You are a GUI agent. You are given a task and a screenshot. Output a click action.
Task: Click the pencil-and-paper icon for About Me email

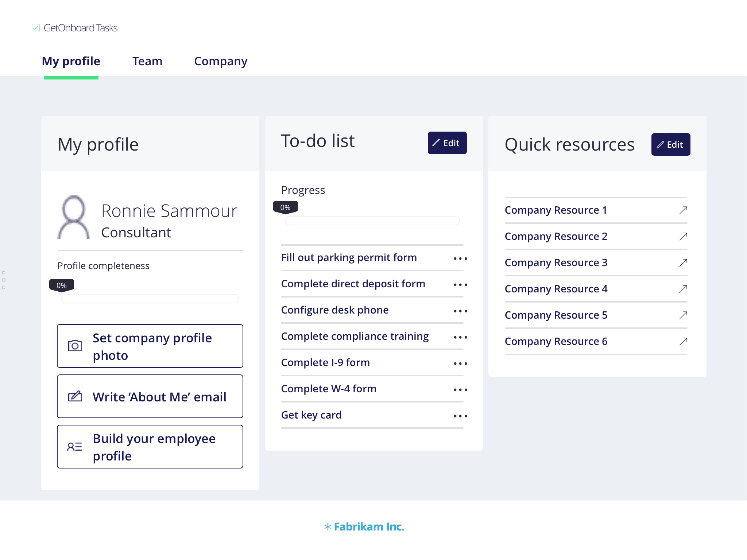click(75, 396)
